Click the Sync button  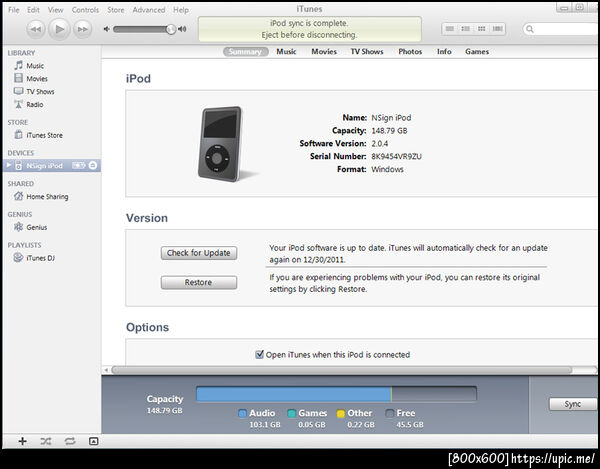573,404
